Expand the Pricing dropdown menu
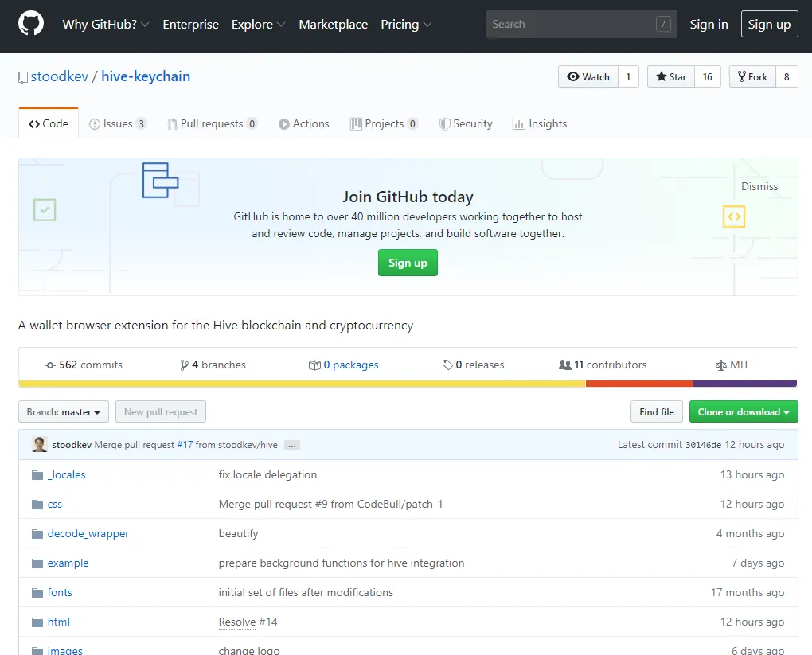 point(406,25)
